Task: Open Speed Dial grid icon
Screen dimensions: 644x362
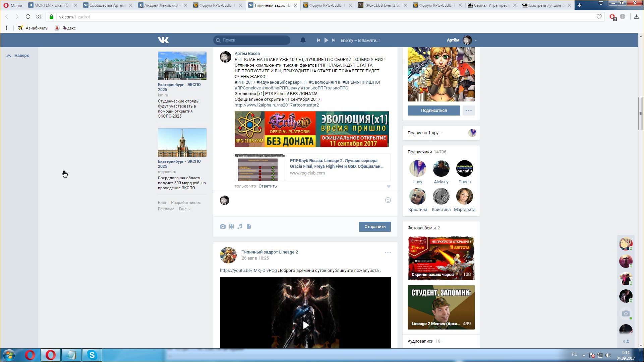Action: (39, 17)
